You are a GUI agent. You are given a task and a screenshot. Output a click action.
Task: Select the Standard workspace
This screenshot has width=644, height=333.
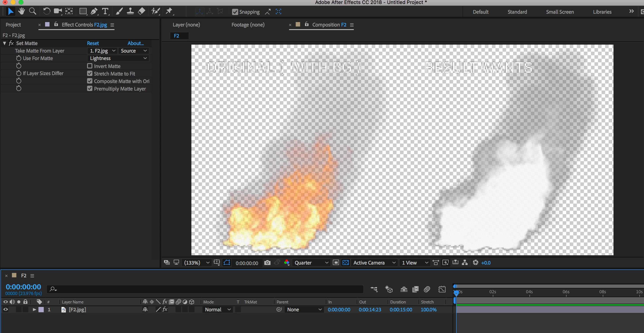point(517,12)
